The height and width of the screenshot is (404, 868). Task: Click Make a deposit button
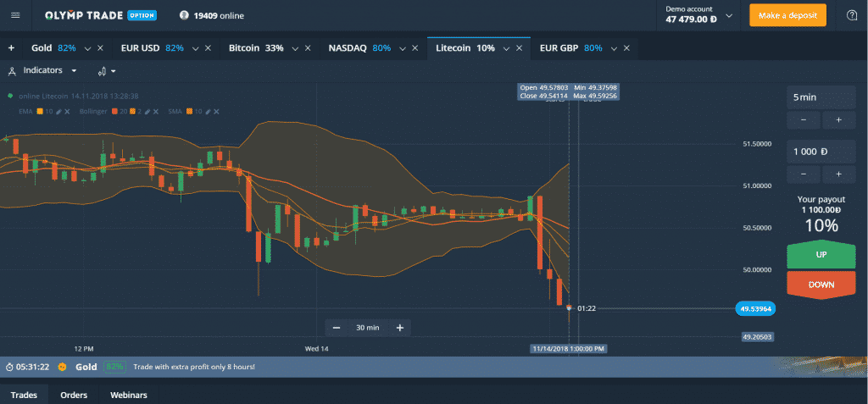[x=787, y=15]
